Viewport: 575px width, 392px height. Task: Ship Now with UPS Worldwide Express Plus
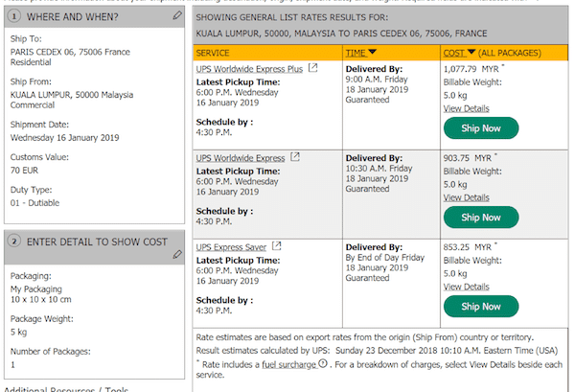[x=481, y=128]
